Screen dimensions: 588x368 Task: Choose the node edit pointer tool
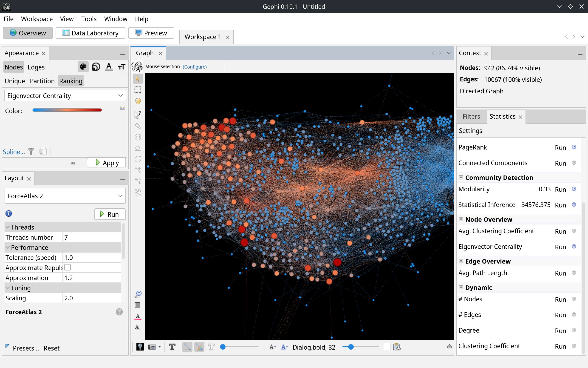(138, 115)
